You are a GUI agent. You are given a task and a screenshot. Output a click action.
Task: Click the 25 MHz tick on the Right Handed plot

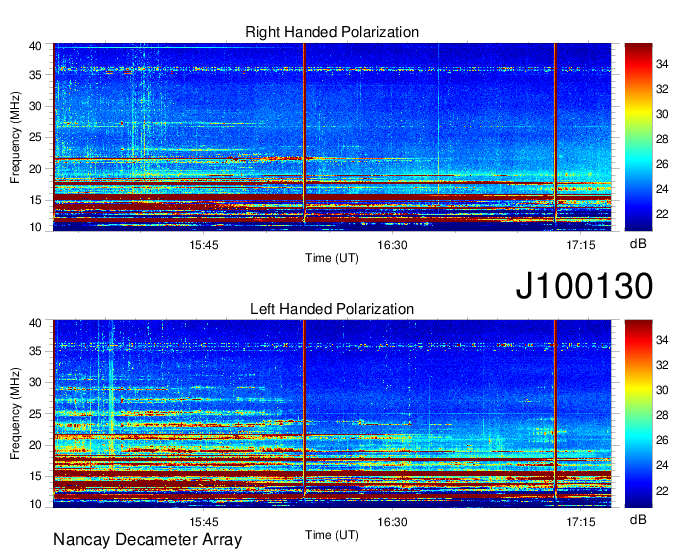pos(35,137)
